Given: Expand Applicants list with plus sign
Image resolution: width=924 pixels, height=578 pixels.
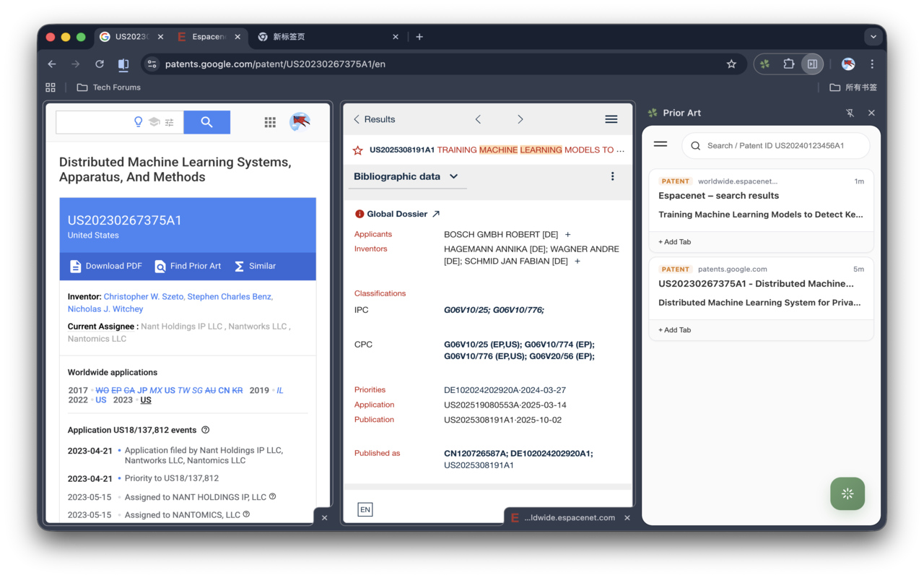Looking at the screenshot, I should (568, 234).
